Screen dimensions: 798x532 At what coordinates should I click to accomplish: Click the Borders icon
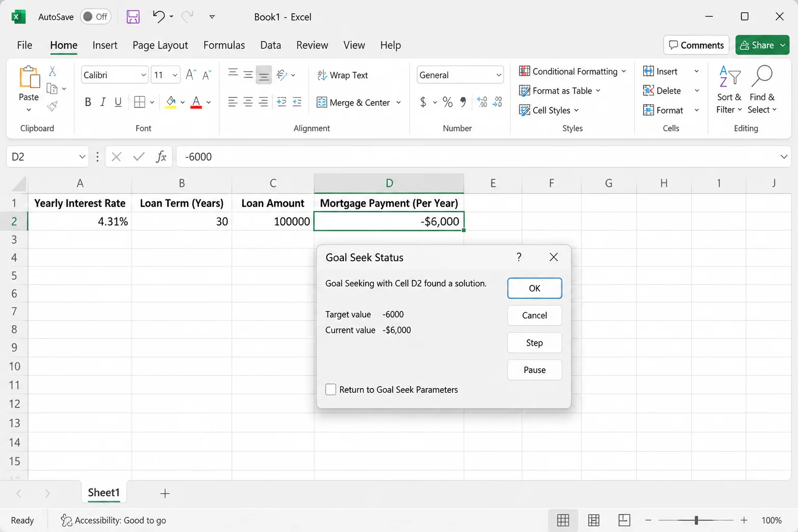click(x=139, y=102)
